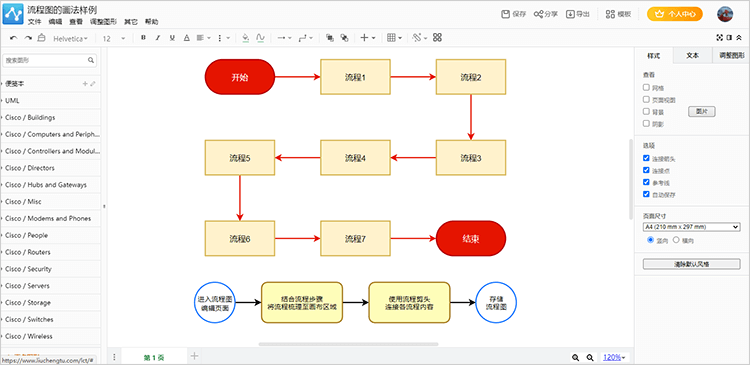750x365 pixels.
Task: Toggle bold text formatting
Action: click(143, 38)
